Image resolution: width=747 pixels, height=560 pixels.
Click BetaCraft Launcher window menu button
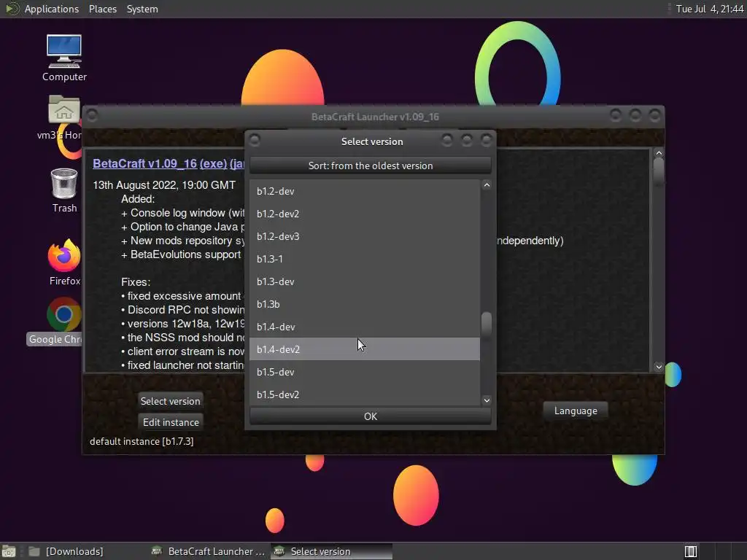tap(93, 116)
